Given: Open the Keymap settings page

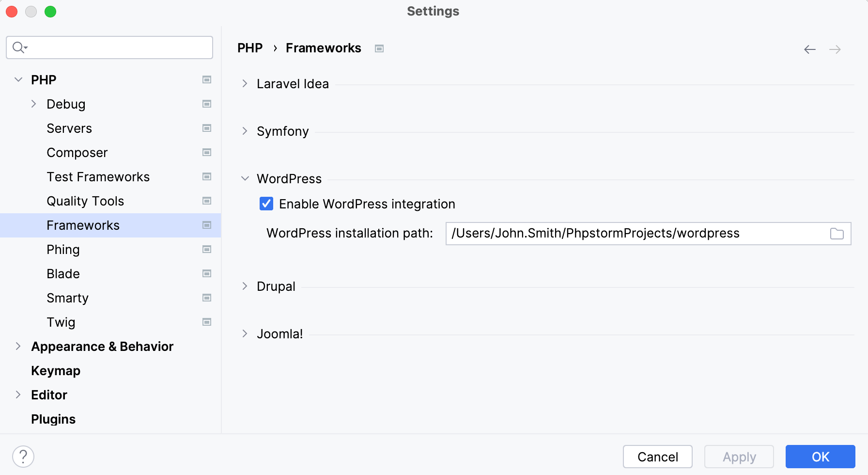Looking at the screenshot, I should (56, 370).
